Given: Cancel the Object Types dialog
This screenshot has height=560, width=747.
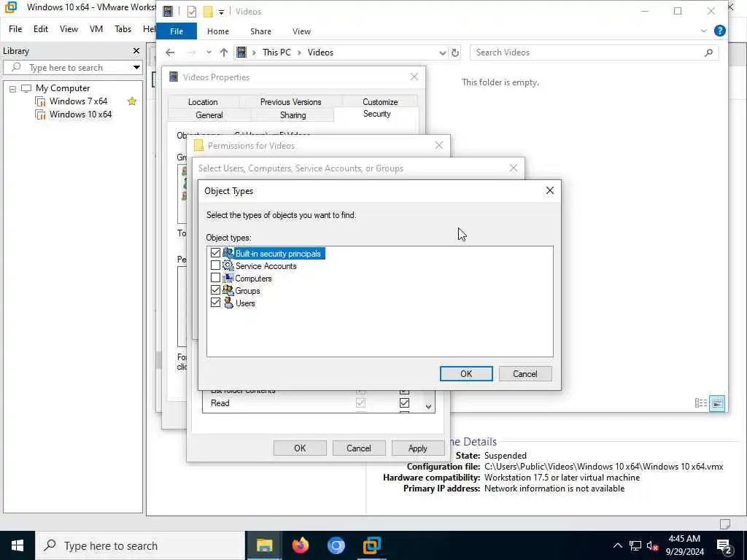Looking at the screenshot, I should (525, 374).
